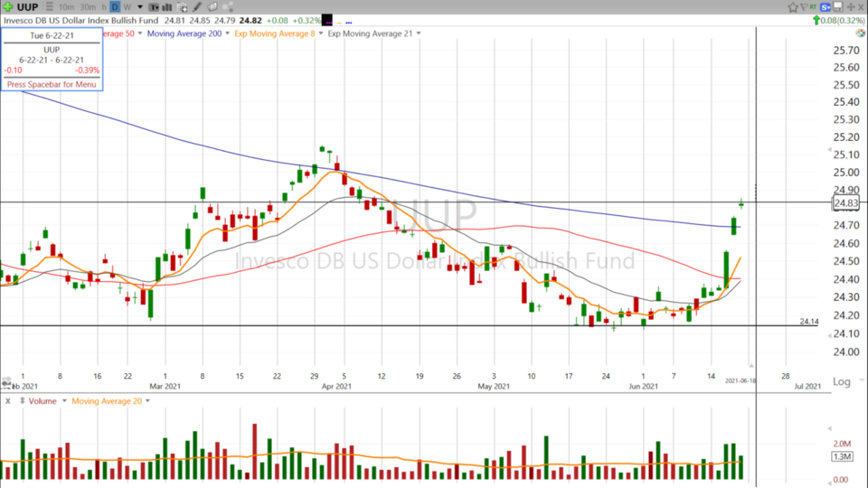The height and width of the screenshot is (488, 868).
Task: Toggle the flag icon for UUP
Action: pyautogui.click(x=804, y=7)
